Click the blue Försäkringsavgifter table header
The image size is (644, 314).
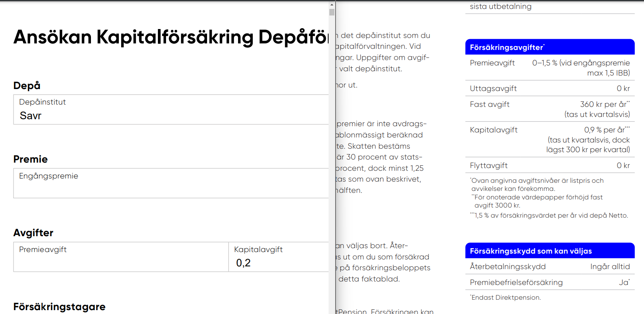550,47
